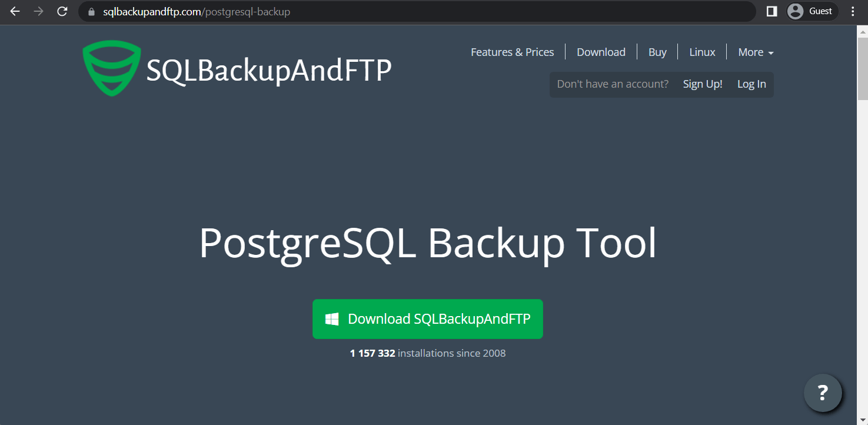Log In to an existing account
868x425 pixels.
(x=751, y=84)
